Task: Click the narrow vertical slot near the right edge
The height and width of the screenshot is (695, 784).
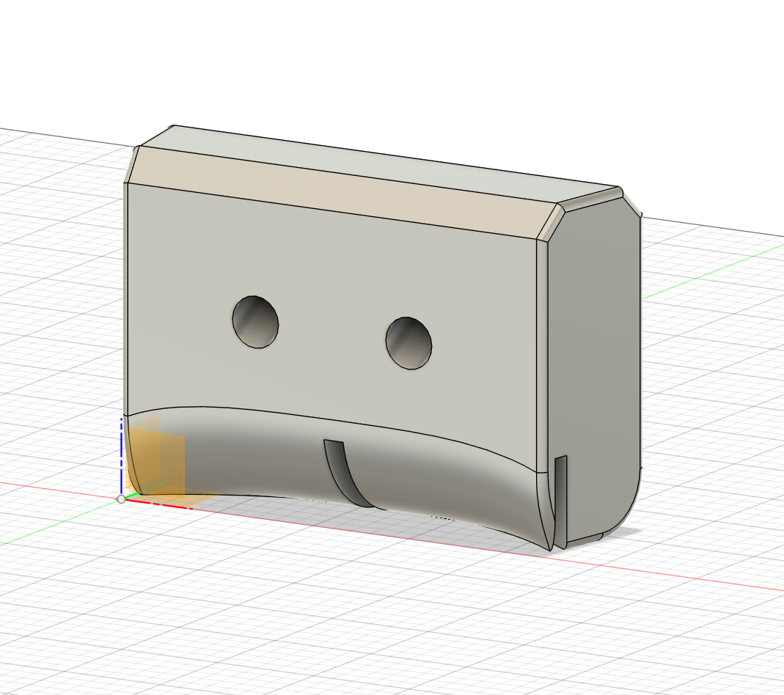Action: 561,499
